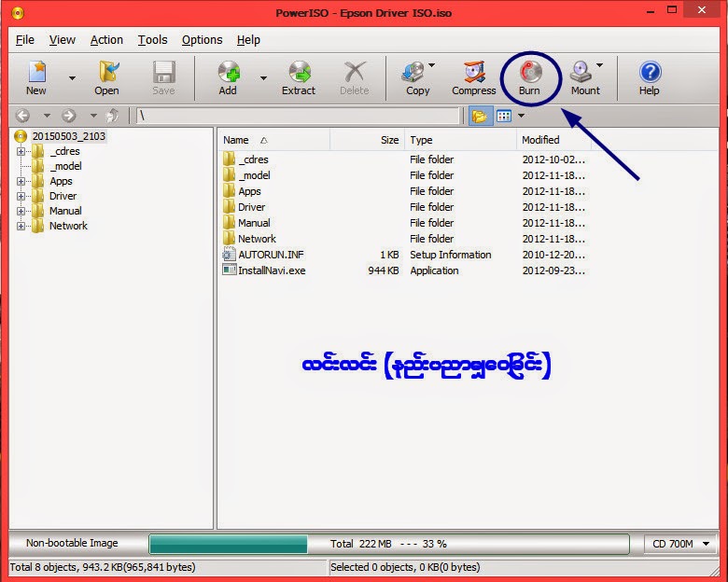Open the Back history dropdown arrow
Screen dimensions: 728x582
pyautogui.click(x=47, y=115)
